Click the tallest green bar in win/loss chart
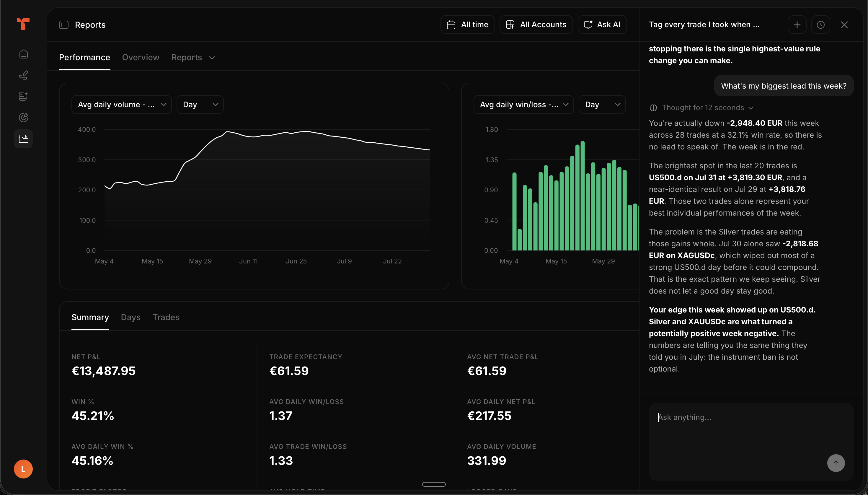 (583, 196)
